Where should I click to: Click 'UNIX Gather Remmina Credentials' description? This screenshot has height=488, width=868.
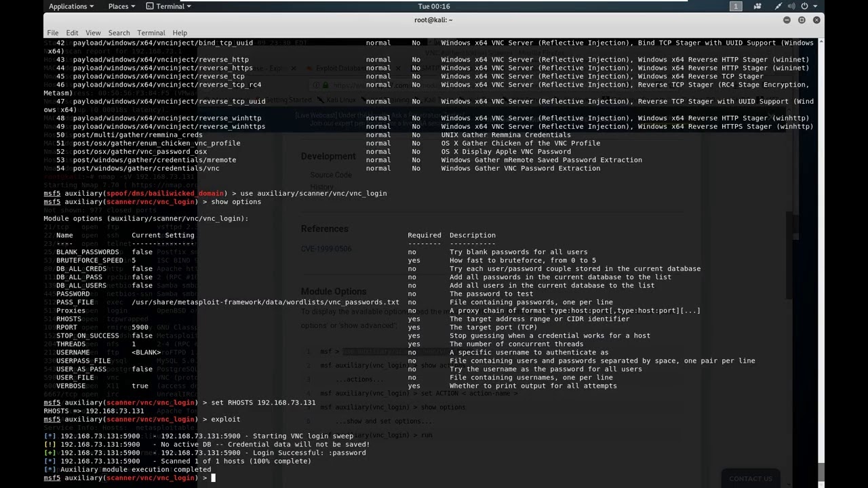coord(506,135)
